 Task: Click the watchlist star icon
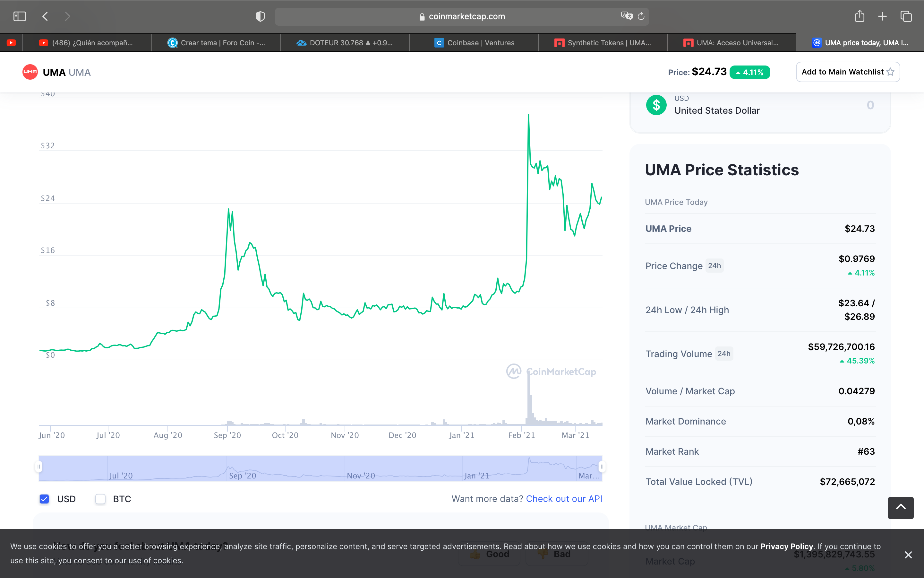pos(890,72)
